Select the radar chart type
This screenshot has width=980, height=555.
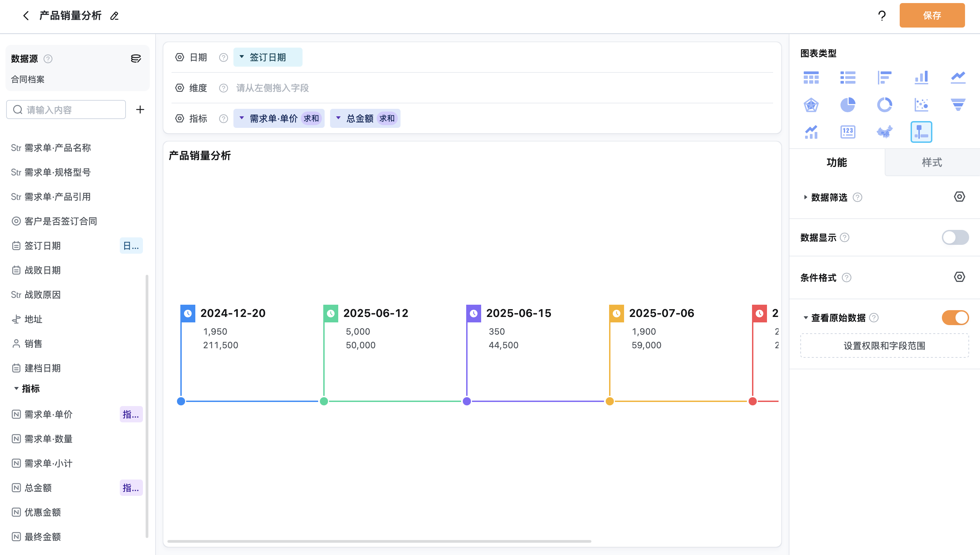point(811,105)
